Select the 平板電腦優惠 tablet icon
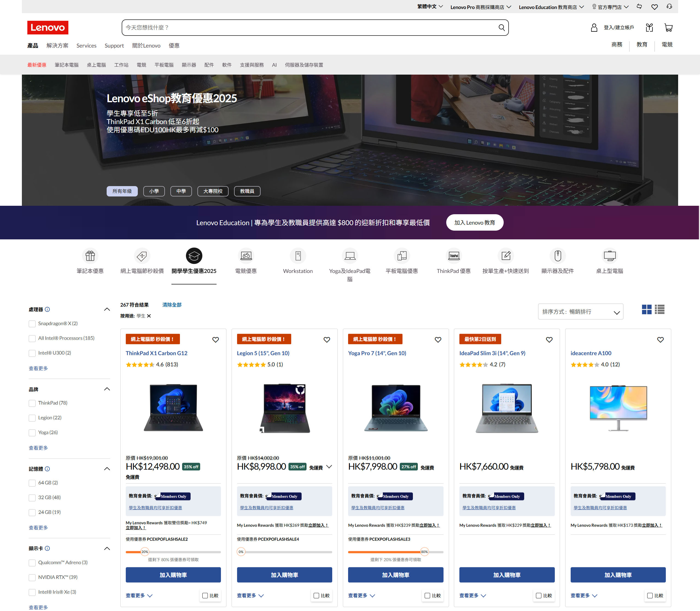The image size is (700, 611). click(x=402, y=256)
